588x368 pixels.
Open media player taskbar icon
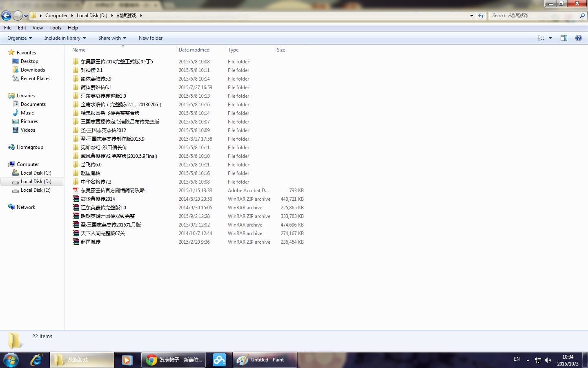pos(127,360)
